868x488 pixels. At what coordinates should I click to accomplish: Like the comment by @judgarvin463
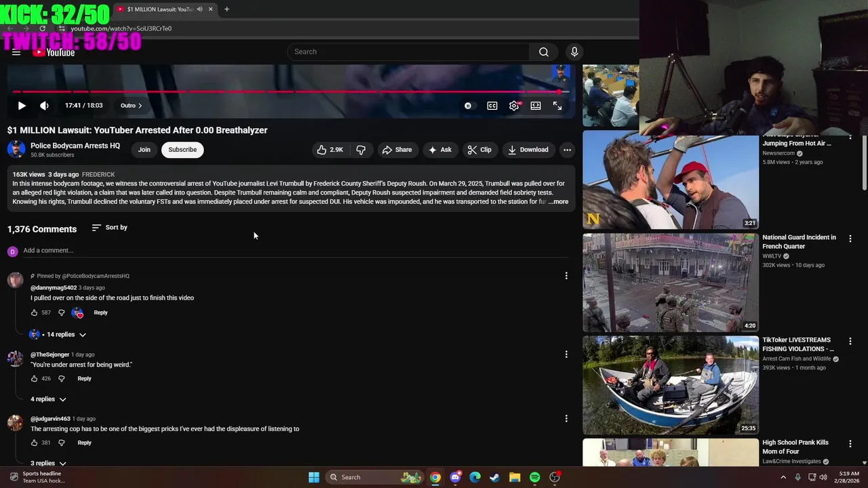pyautogui.click(x=34, y=443)
